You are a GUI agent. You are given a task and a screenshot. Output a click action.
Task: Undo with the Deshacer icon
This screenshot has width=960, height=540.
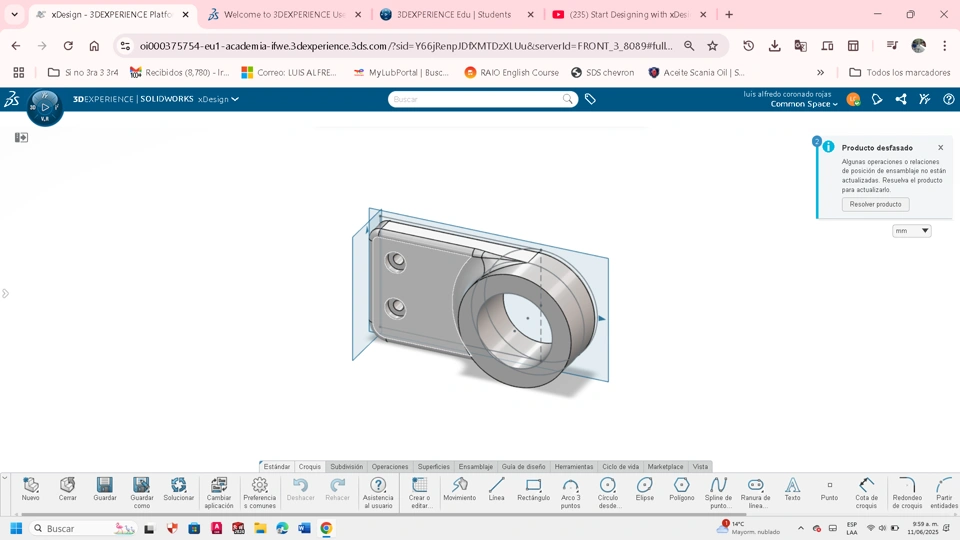pos(301,486)
